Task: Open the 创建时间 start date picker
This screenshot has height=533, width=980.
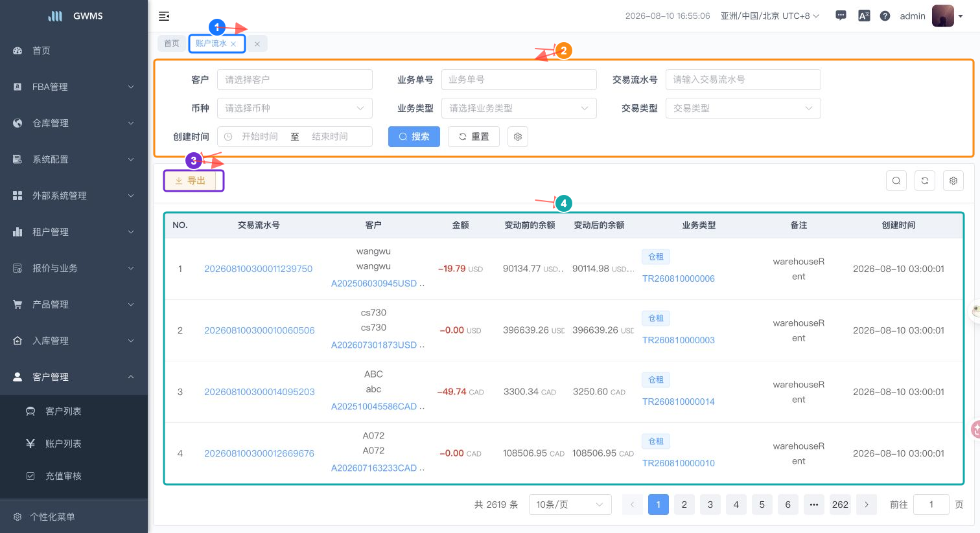Action: click(259, 137)
